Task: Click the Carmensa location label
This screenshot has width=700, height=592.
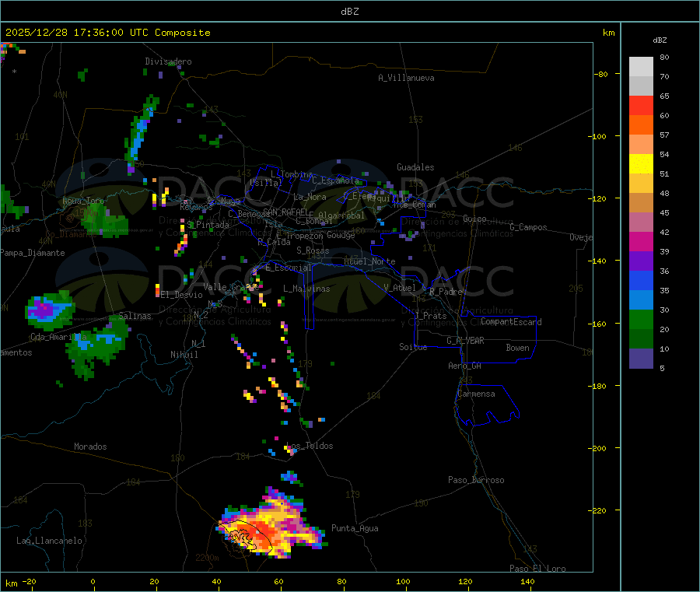Action: 476,394
